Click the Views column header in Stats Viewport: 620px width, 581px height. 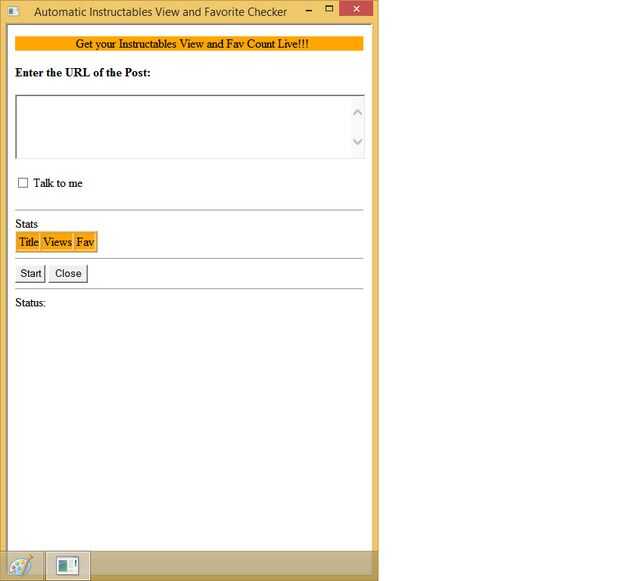pyautogui.click(x=57, y=242)
